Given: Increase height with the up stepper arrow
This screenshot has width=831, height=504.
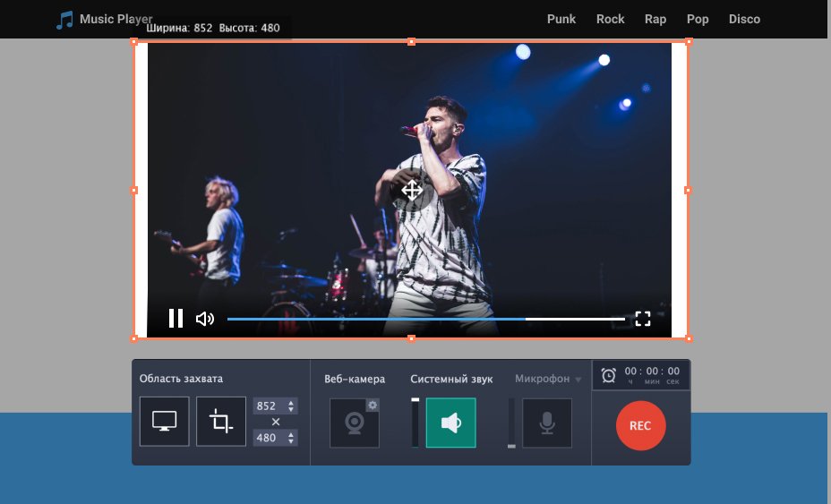Looking at the screenshot, I should (291, 434).
